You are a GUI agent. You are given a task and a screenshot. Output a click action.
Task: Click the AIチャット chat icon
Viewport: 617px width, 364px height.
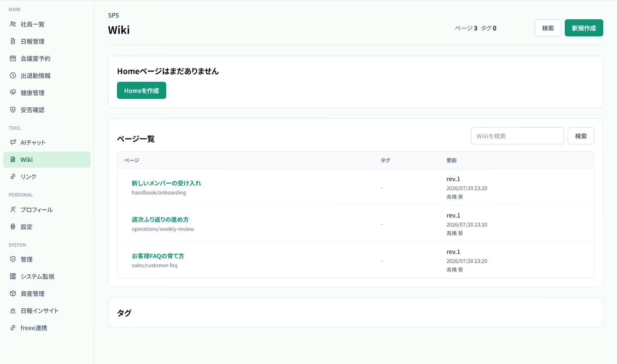(13, 142)
